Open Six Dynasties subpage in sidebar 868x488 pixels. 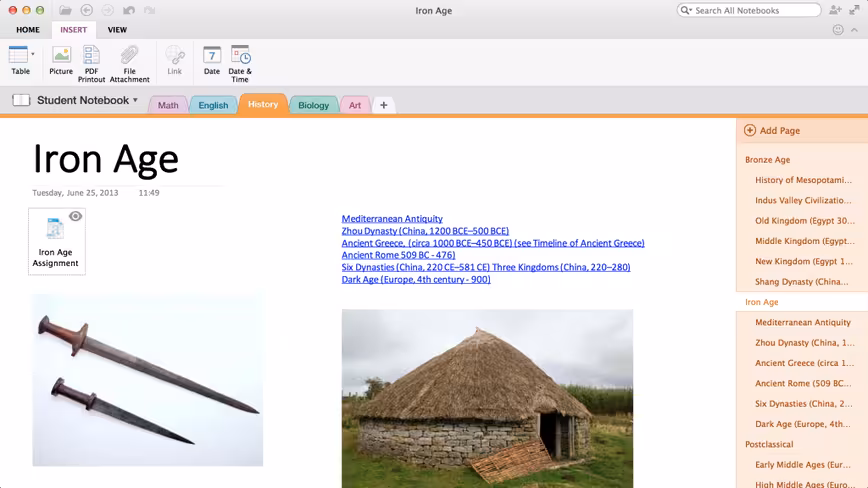pyautogui.click(x=802, y=403)
